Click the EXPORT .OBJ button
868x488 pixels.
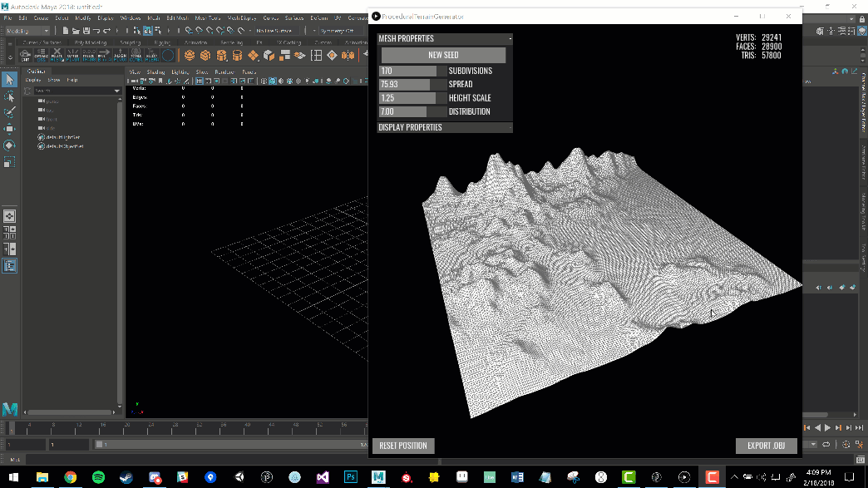tap(766, 446)
